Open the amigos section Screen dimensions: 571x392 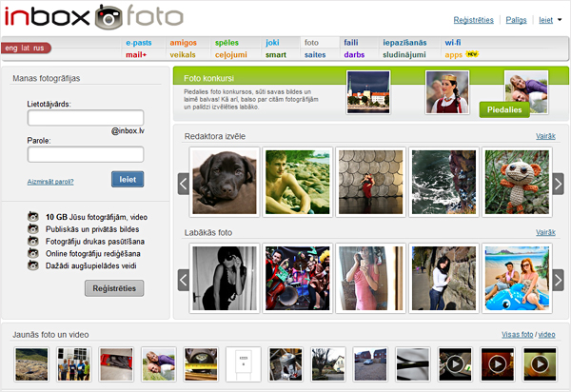click(x=183, y=43)
